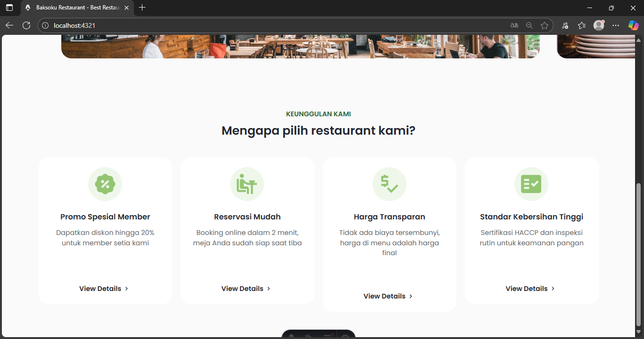Open the favorites list toolbar icon
Screen dimensions: 644x339
(582, 25)
